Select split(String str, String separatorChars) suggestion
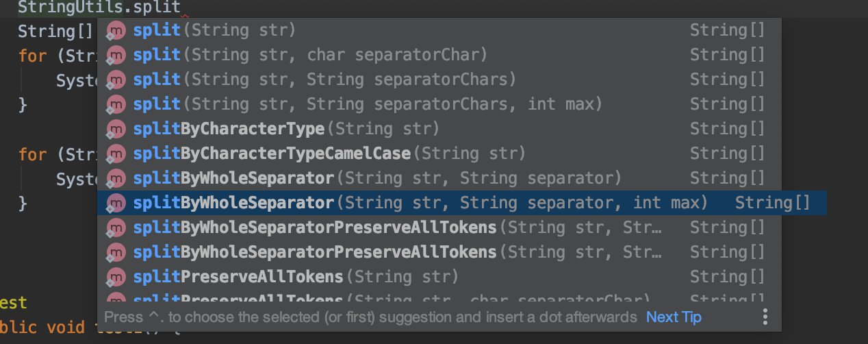This screenshot has width=868, height=344. [x=324, y=79]
